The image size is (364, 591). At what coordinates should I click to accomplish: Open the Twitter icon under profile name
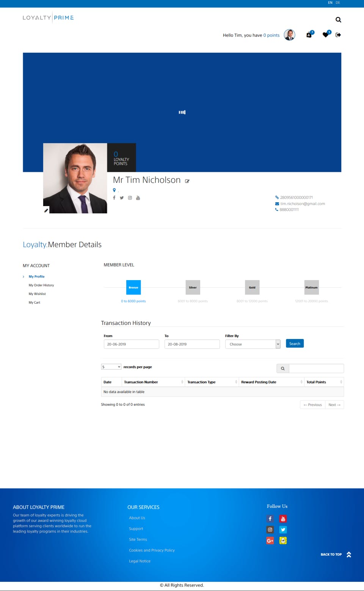pos(122,198)
